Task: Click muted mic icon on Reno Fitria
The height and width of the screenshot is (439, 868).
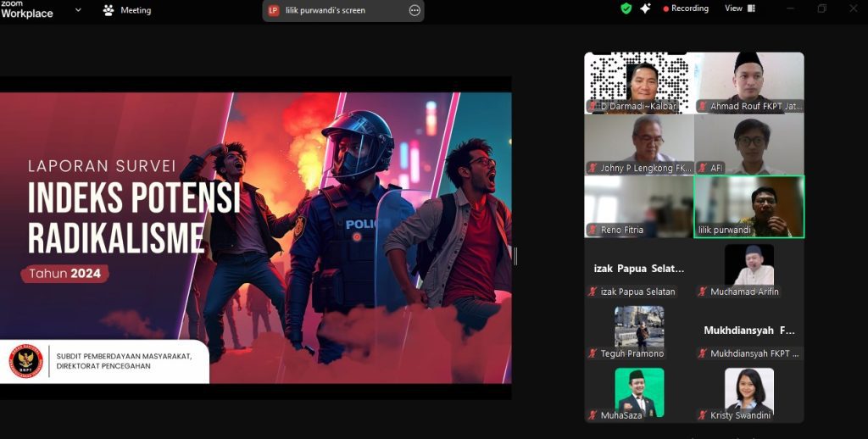Action: click(x=593, y=230)
